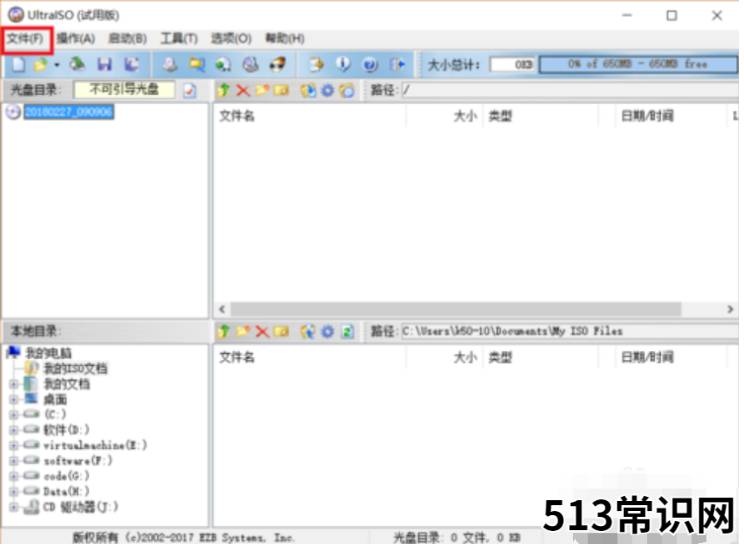The height and width of the screenshot is (546, 744).
Task: Expand the software(F:) drive node
Action: [14, 461]
